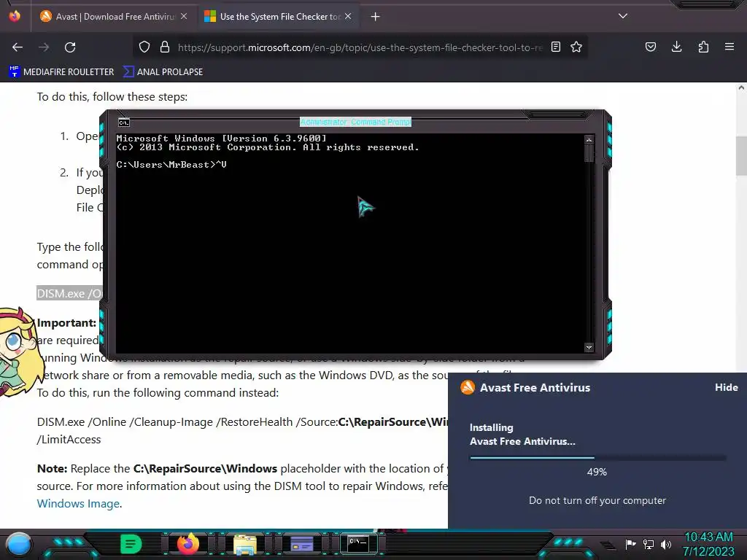The image size is (747, 560).
Task: Open tracking protection shield icon
Action: [x=144, y=47]
